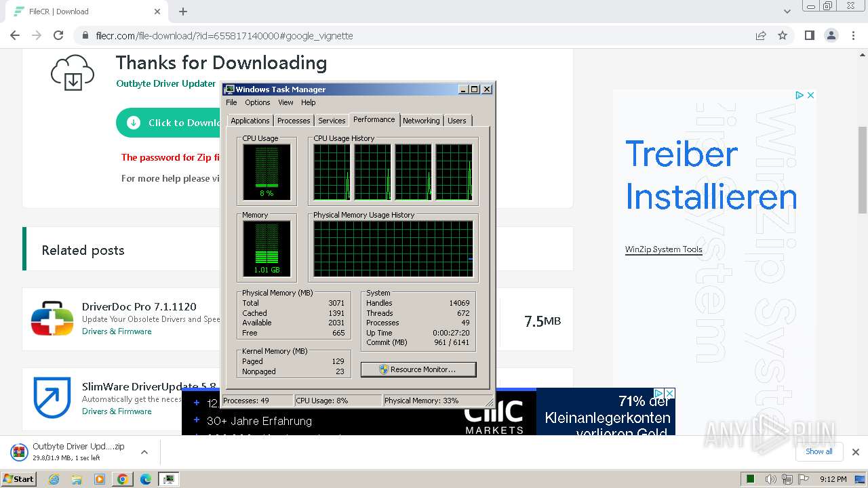Open a new Chrome tab

tap(183, 12)
